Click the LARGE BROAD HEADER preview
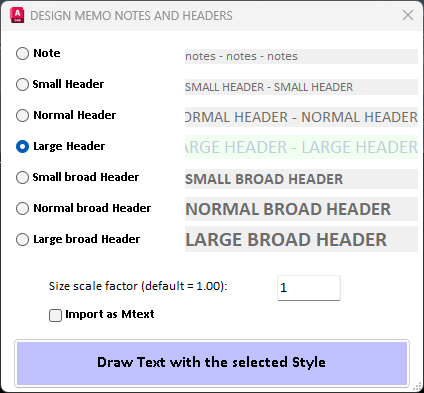 pos(301,239)
